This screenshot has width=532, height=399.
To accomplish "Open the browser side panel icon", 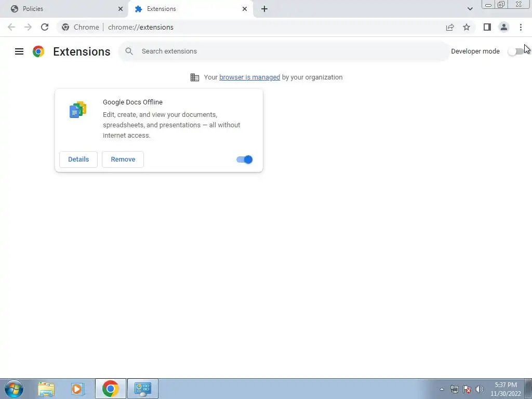I will [487, 27].
